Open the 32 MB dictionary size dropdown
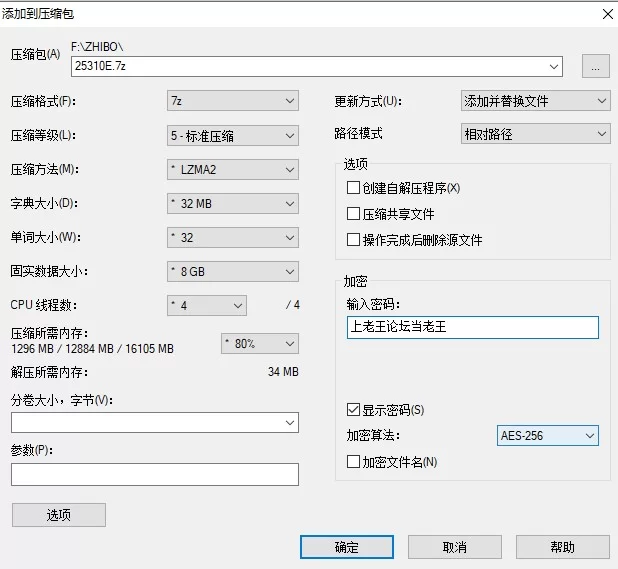This screenshot has height=569, width=618. pyautogui.click(x=233, y=203)
